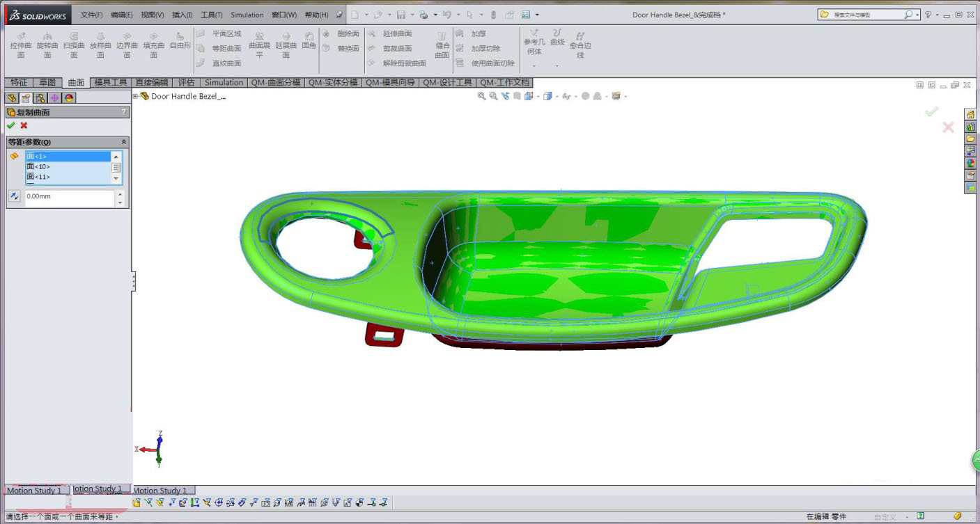
Task: Confirm the 复制曲面 operation with green checkmark
Action: pos(10,125)
